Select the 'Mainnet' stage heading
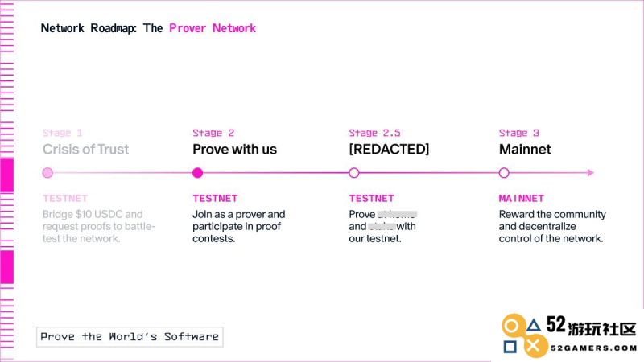The image size is (644, 362). tap(525, 150)
